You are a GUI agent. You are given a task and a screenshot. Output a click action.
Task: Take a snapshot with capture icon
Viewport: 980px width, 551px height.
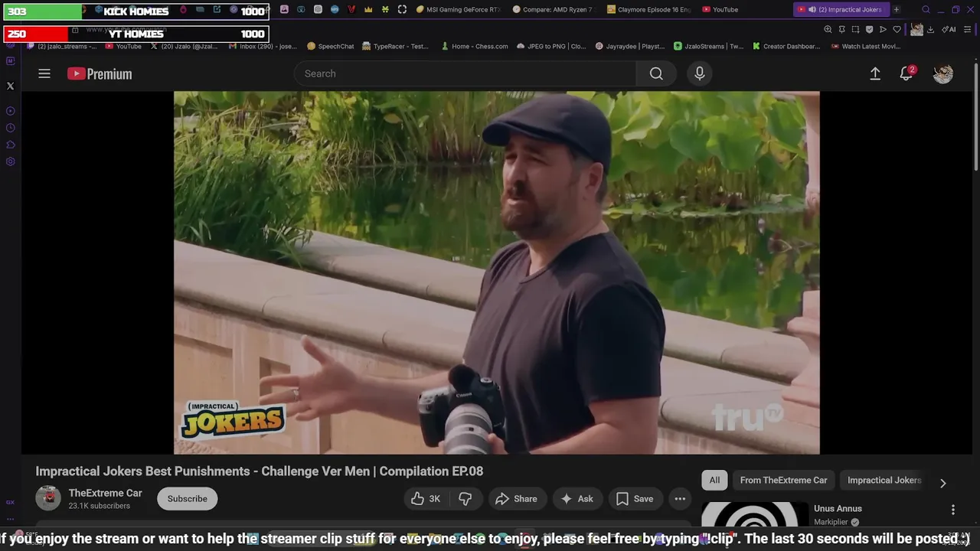[855, 29]
